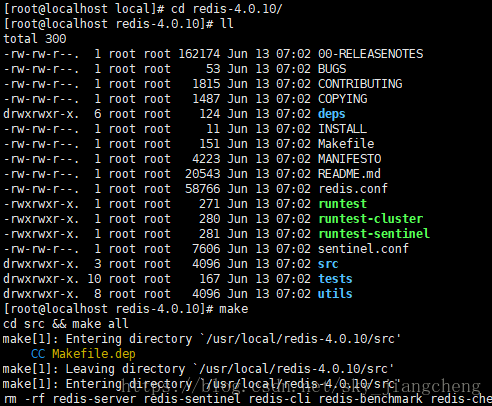Select the 'rm -rf redis-server' line
The height and width of the screenshot is (406, 492).
pyautogui.click(x=247, y=399)
